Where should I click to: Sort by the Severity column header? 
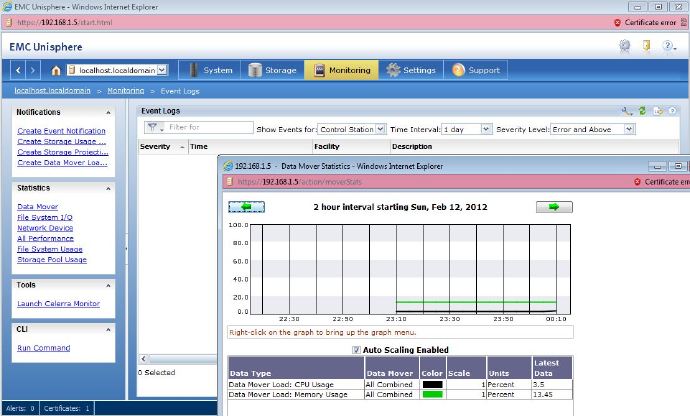tap(163, 147)
